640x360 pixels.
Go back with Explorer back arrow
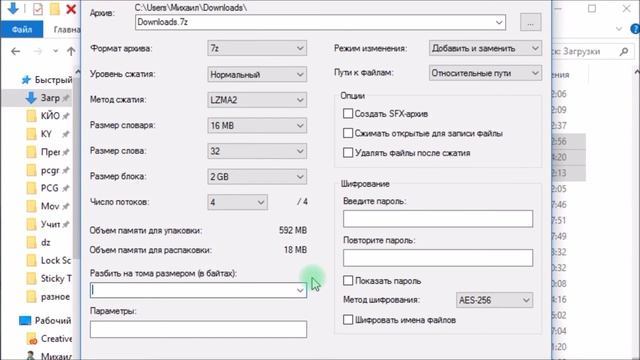coord(16,51)
